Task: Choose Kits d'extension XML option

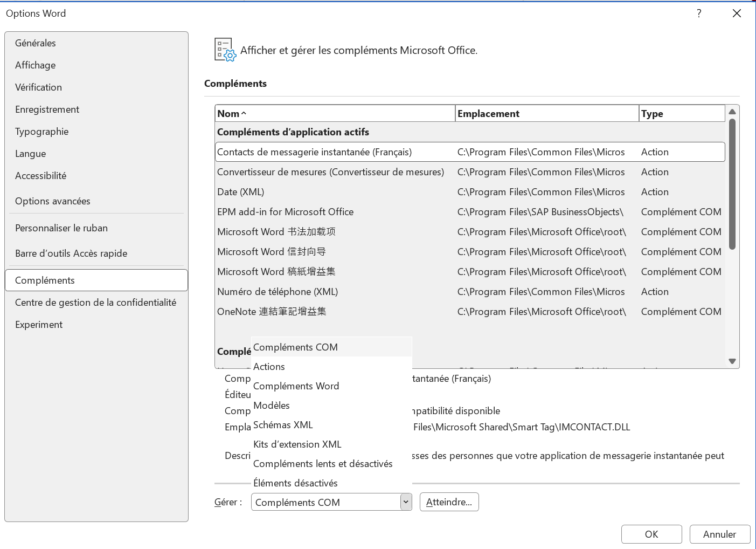Action: pyautogui.click(x=331, y=444)
